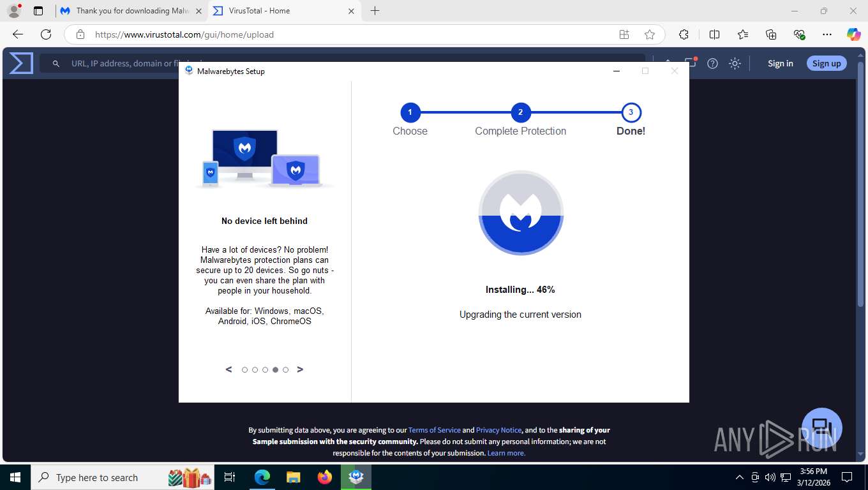Open File Explorer from the taskbar

293,477
